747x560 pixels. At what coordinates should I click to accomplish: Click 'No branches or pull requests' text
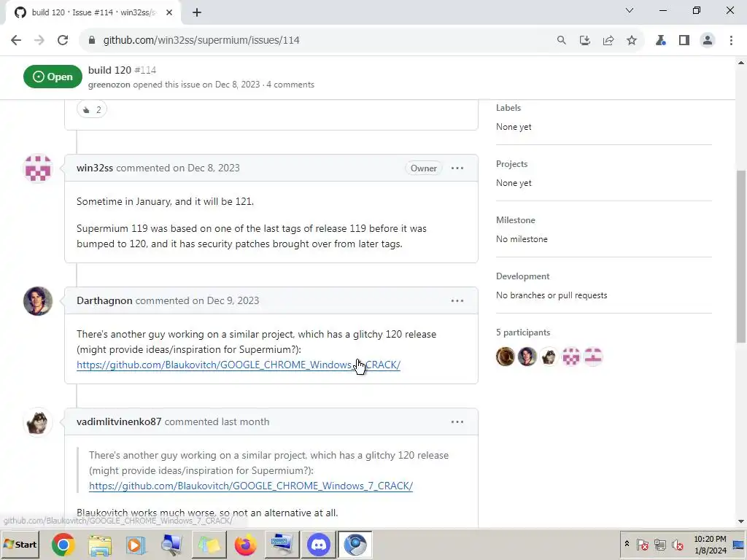(551, 296)
